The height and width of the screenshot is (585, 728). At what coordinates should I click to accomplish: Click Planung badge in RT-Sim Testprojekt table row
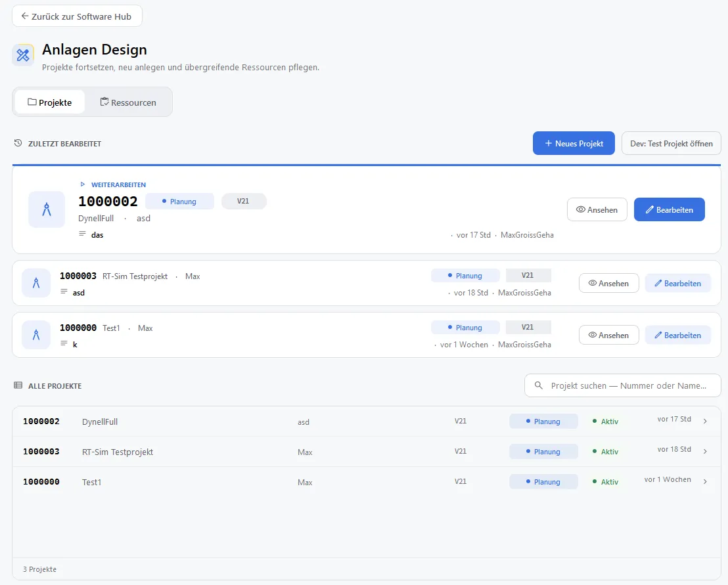tap(543, 452)
